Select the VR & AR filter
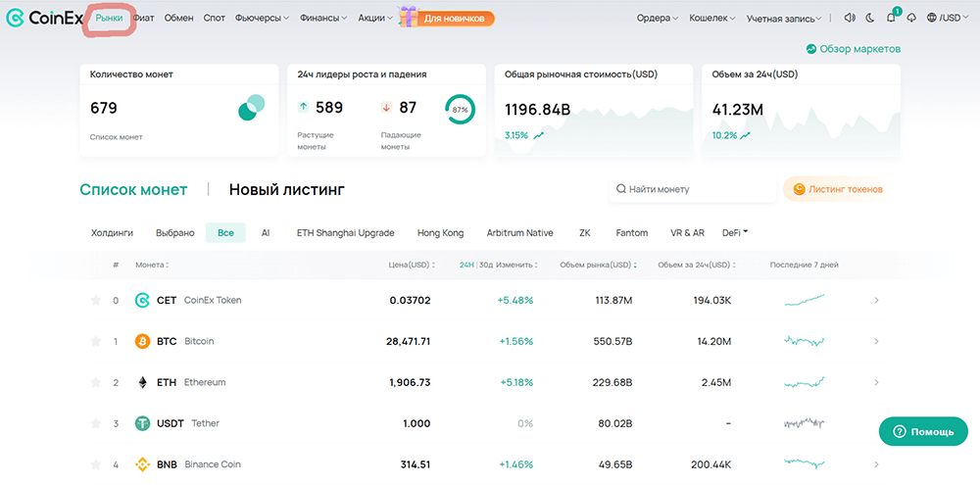Viewport: 980px width, 485px height. coord(688,232)
